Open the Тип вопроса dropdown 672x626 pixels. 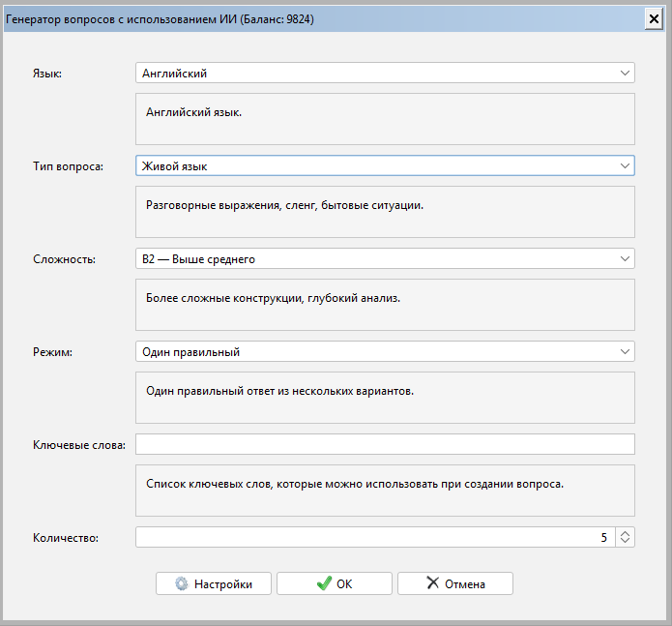click(x=385, y=165)
